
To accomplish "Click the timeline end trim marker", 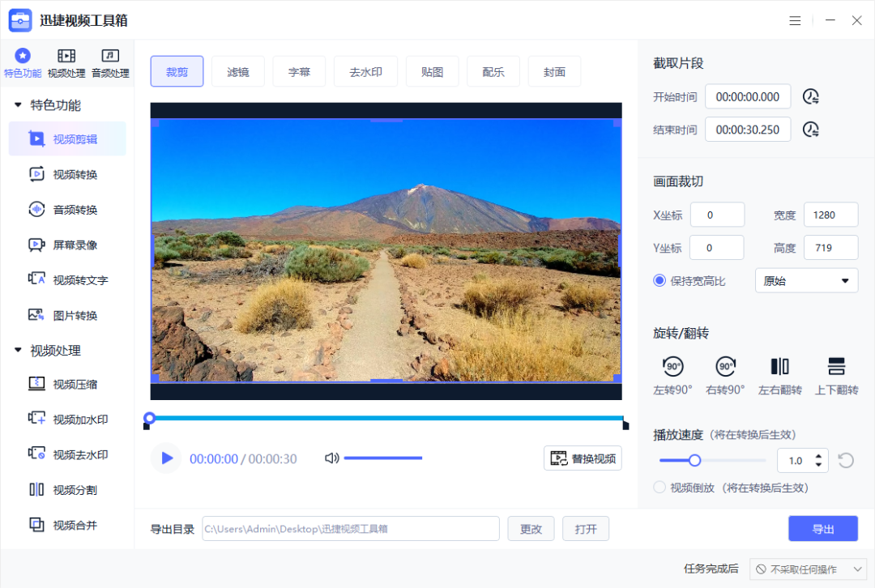I will click(625, 426).
